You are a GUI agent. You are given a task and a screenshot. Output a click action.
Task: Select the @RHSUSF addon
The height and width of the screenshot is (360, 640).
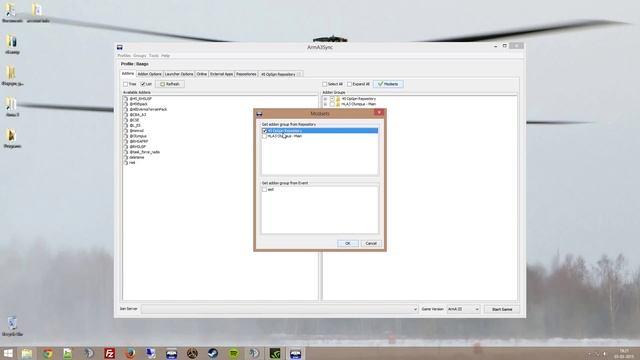(x=138, y=147)
